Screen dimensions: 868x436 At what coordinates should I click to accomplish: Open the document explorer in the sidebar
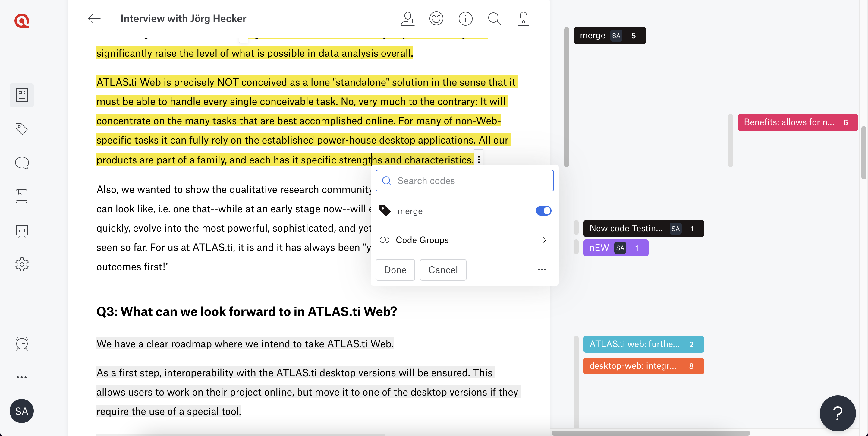click(x=22, y=95)
